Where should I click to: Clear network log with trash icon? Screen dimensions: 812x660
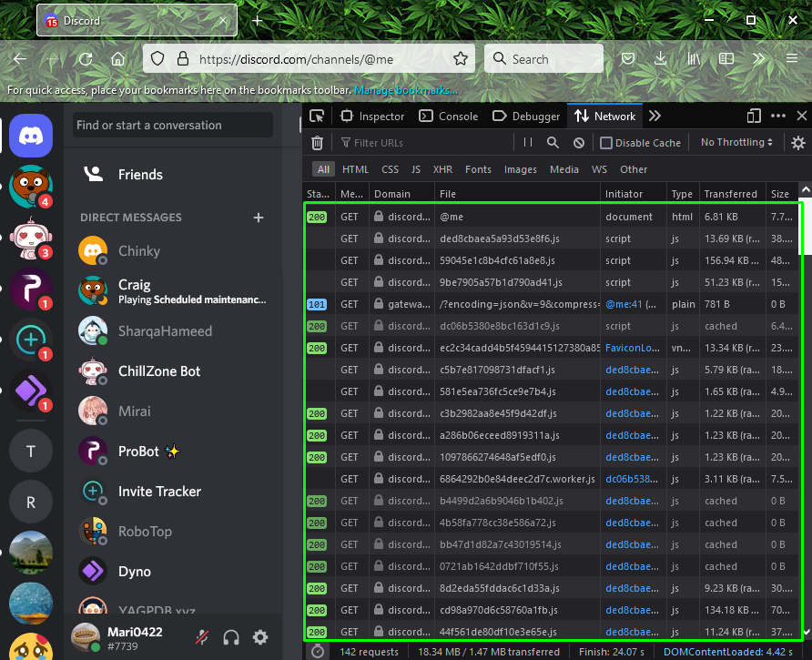pos(318,142)
